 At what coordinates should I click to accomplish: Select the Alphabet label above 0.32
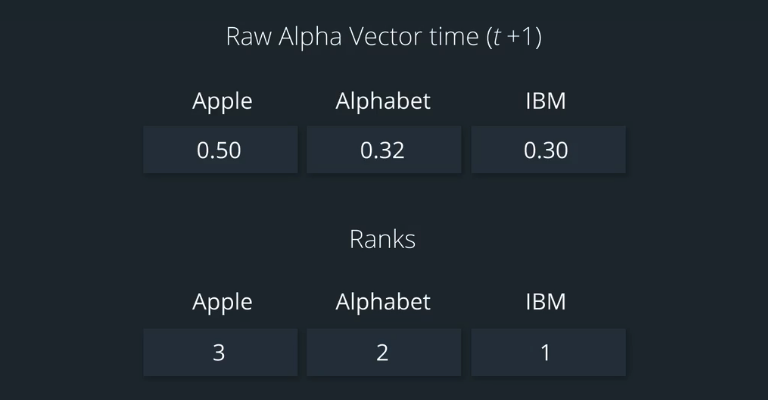tap(383, 101)
